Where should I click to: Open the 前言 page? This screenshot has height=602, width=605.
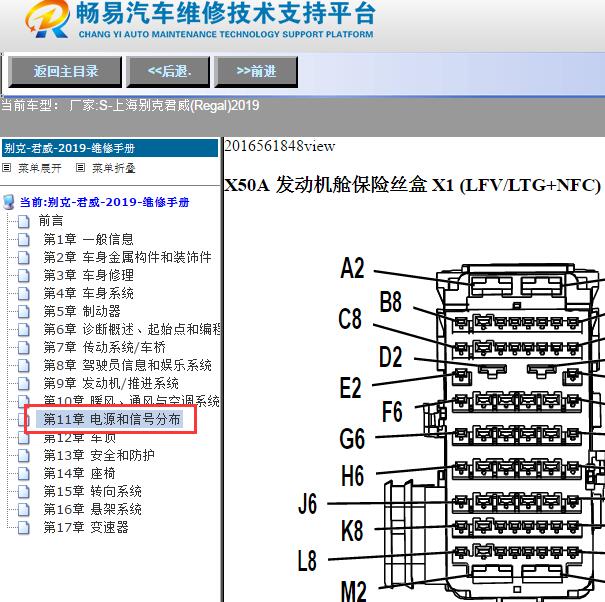pos(51,221)
